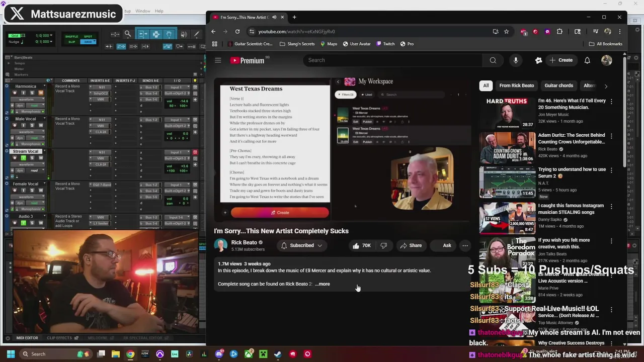Image resolution: width=644 pixels, height=362 pixels.
Task: Toggle mute on Harmonica track
Action: pos(41,93)
